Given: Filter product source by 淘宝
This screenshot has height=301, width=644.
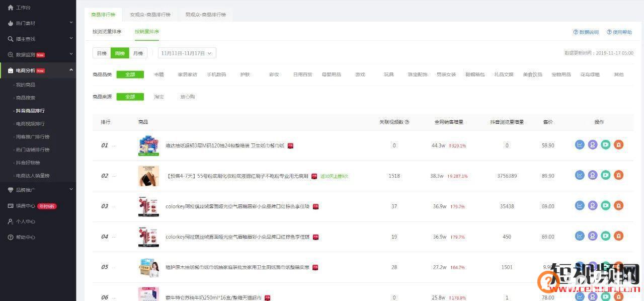Looking at the screenshot, I should point(159,97).
